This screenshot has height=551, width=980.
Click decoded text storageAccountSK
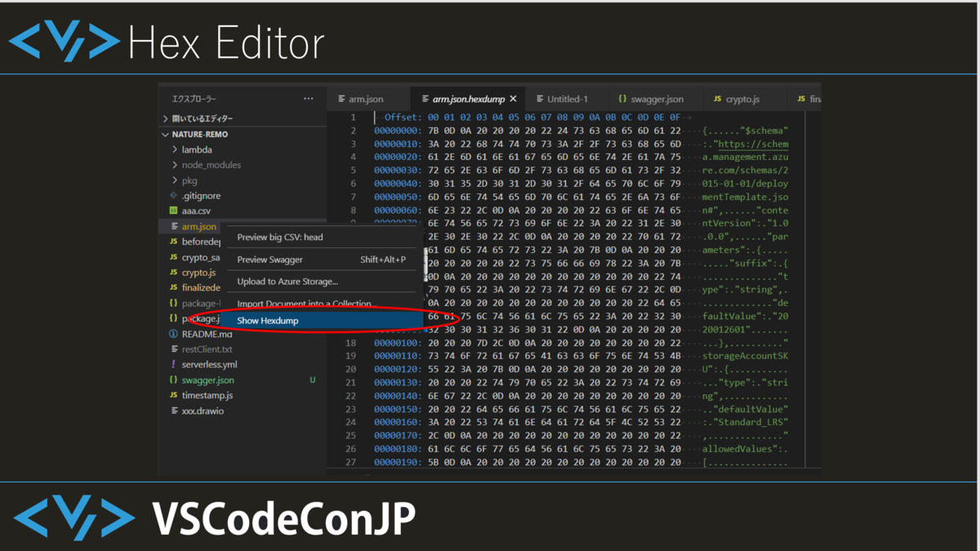[x=746, y=356]
